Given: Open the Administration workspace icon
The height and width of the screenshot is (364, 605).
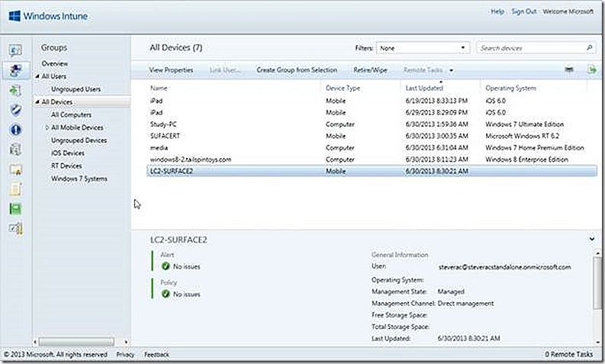Looking at the screenshot, I should pyautogui.click(x=15, y=228).
